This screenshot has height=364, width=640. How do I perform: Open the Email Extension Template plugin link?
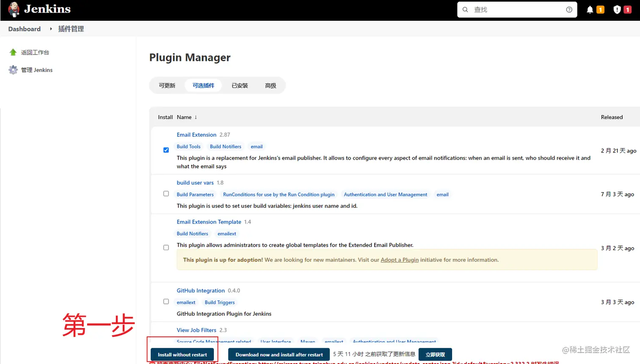(209, 222)
